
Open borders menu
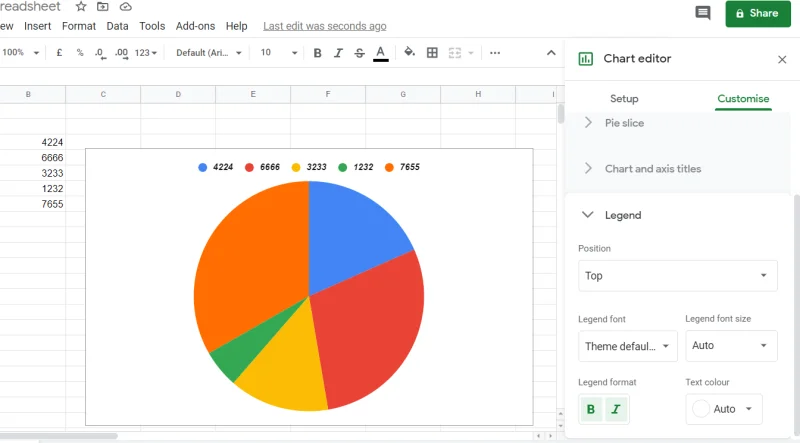tap(432, 53)
